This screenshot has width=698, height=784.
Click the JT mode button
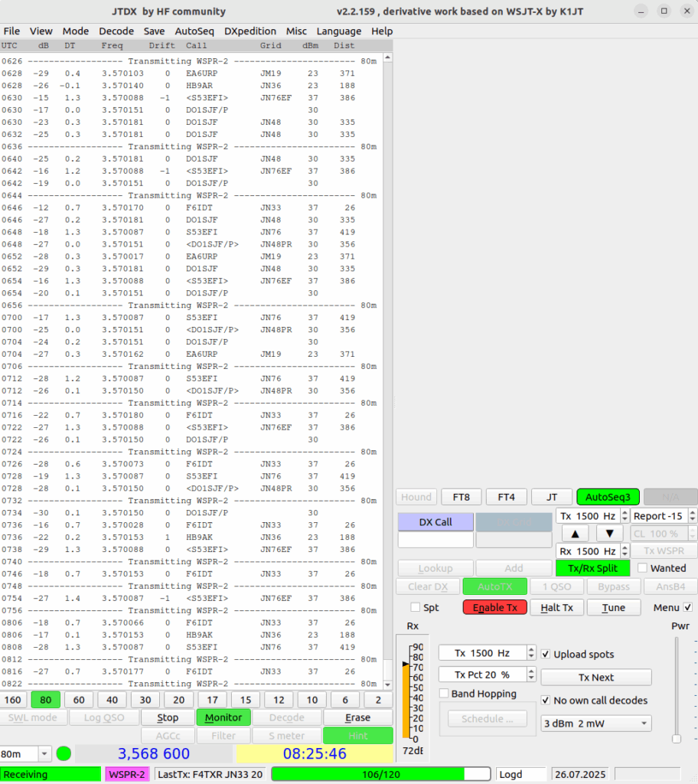click(552, 497)
